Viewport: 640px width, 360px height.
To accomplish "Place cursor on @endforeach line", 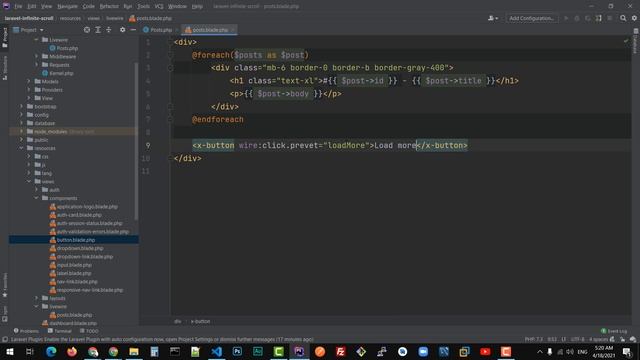I will click(218, 120).
